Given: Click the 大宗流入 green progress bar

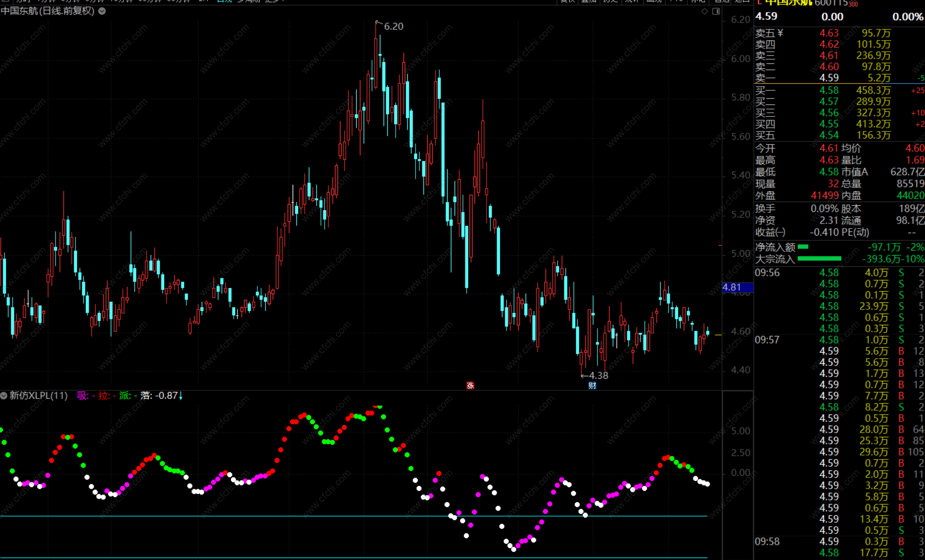Looking at the screenshot, I should pyautogui.click(x=819, y=258).
